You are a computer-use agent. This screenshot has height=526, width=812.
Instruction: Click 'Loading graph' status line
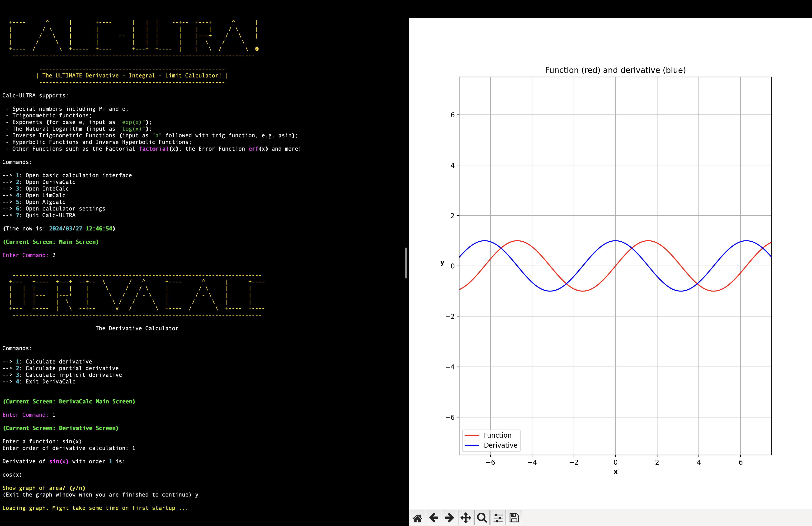tap(95, 508)
